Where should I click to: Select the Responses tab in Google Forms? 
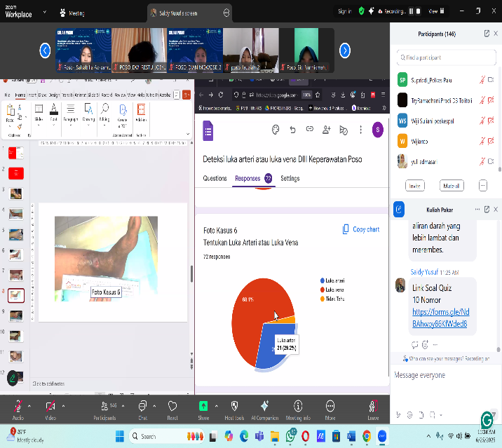[253, 178]
